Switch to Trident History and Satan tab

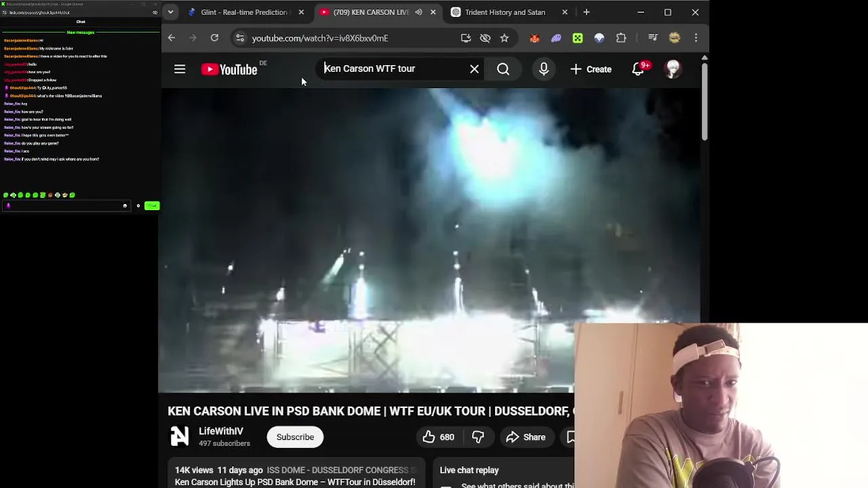(505, 12)
